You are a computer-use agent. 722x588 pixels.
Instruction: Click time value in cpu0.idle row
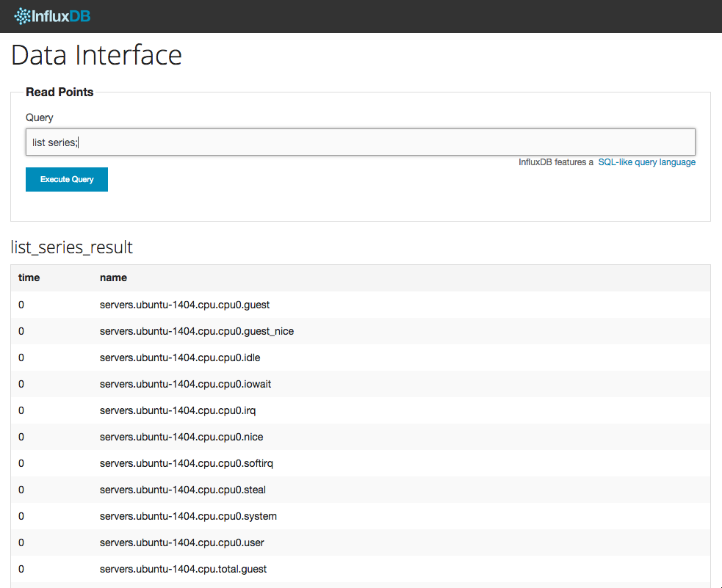click(21, 358)
